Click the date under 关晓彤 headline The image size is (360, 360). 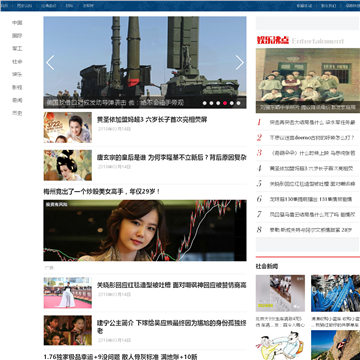114,294
